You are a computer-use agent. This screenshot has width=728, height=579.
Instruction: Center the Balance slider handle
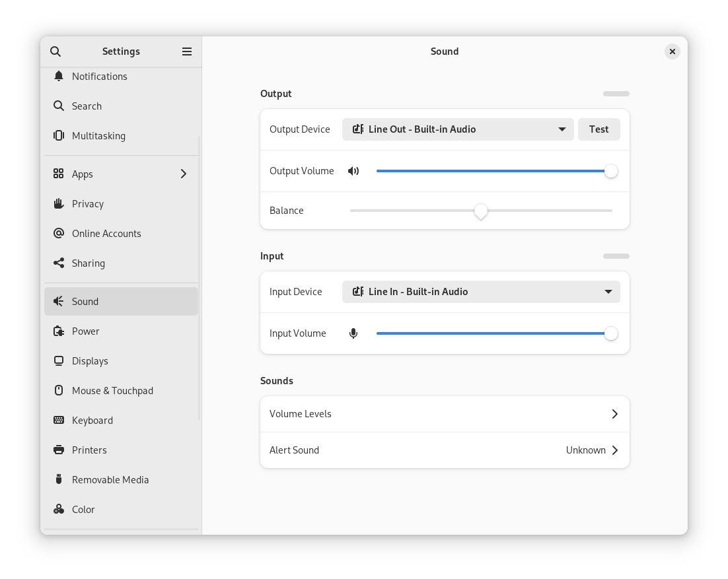481,211
